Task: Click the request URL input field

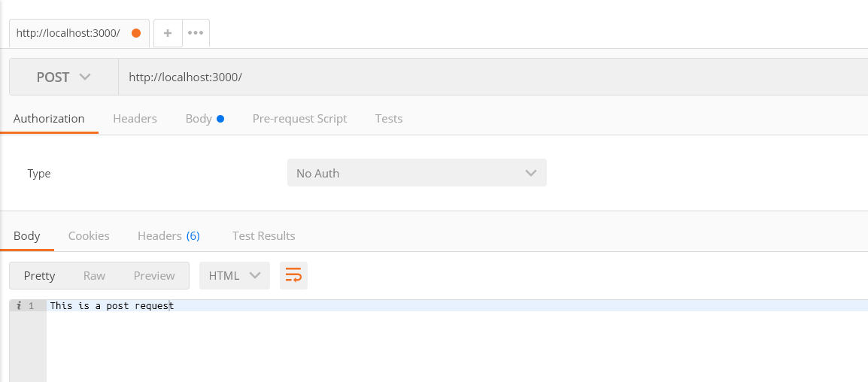Action: 493,77
